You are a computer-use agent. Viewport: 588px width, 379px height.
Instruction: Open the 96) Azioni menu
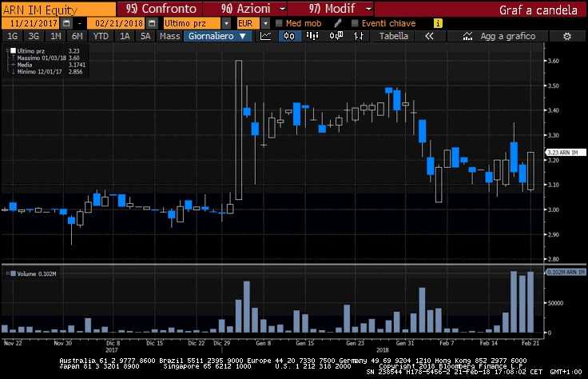click(x=245, y=9)
